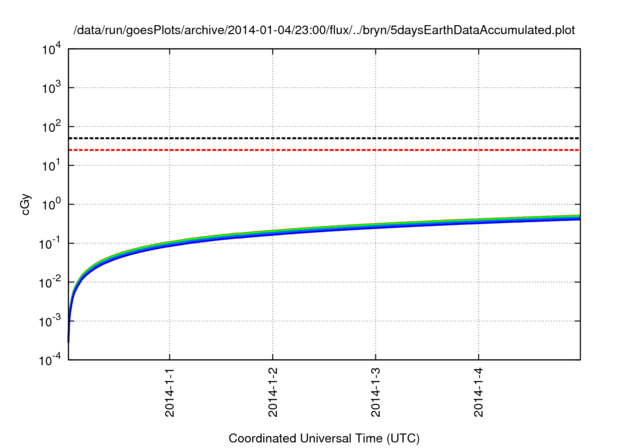Click the 2014-1-3 x-axis label
The width and height of the screenshot is (640, 448).
376,392
